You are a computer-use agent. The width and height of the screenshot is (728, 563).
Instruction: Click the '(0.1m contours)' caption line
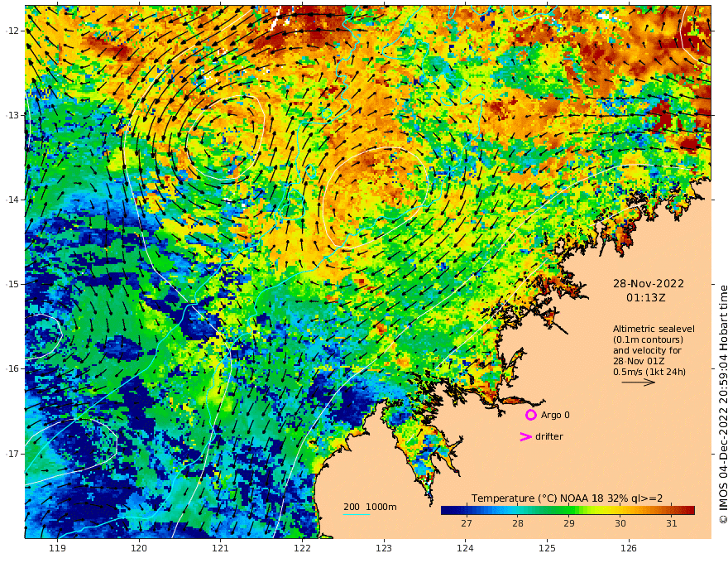(x=648, y=339)
